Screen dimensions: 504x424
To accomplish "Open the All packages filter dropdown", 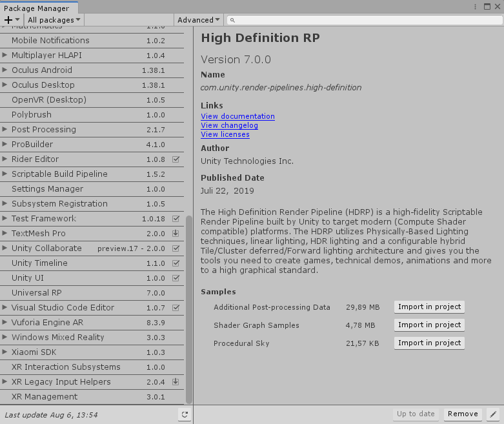I will (x=54, y=20).
